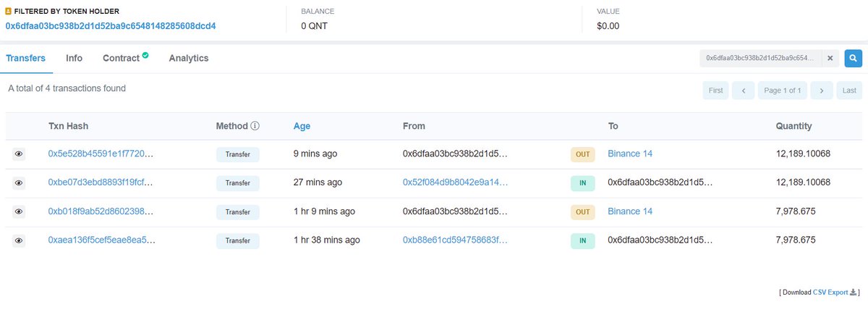Image resolution: width=868 pixels, height=315 pixels.
Task: Click the Method column info icon
Action: (255, 126)
